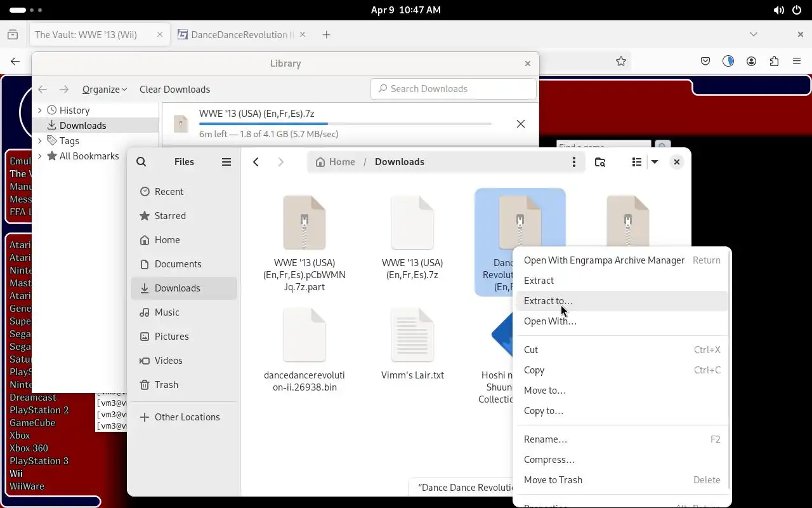Viewport: 812px width, 508px height.
Task: Choose Copy from context menu
Action: coord(622,370)
